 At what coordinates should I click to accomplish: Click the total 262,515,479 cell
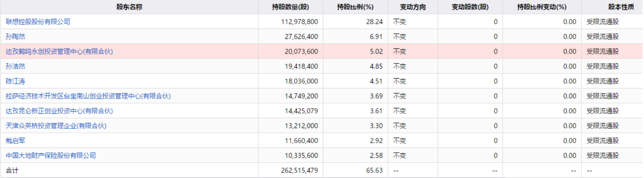299,170
